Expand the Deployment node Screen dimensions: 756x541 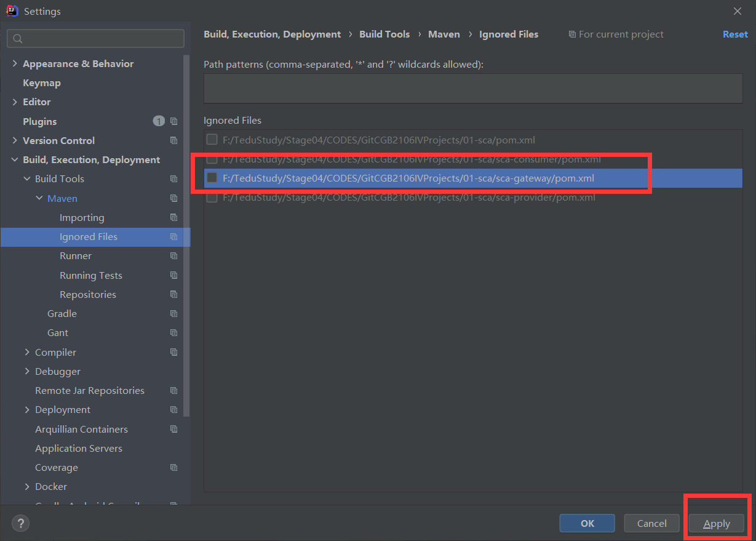(27, 409)
